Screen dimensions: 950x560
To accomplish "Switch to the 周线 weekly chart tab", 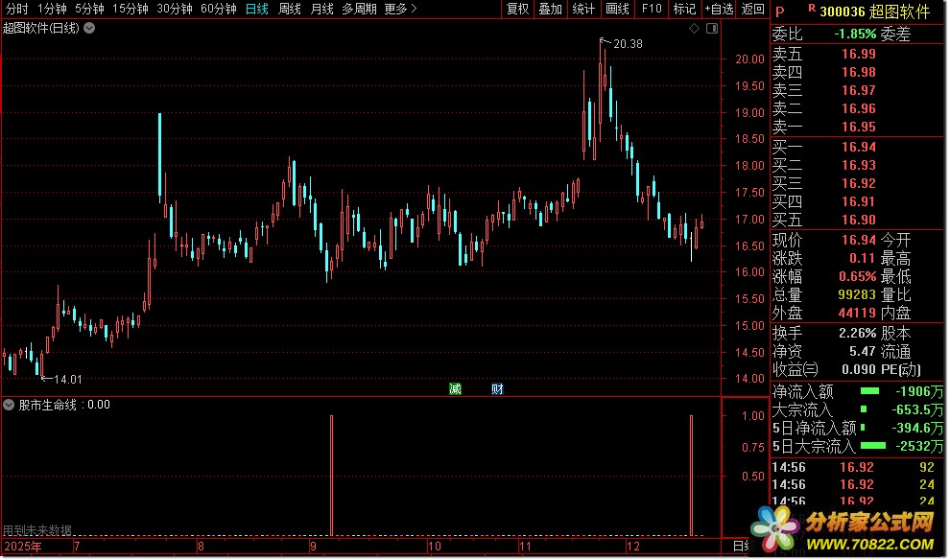I will click(290, 9).
